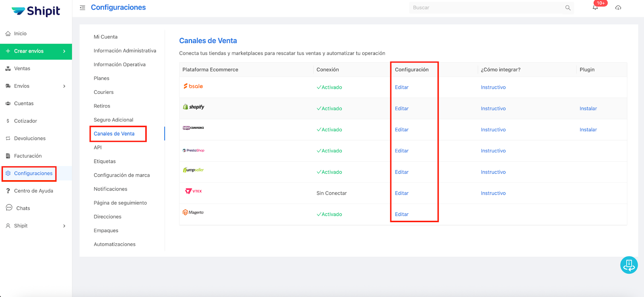This screenshot has width=644, height=297.
Task: Click the Shipit logo
Action: (36, 11)
